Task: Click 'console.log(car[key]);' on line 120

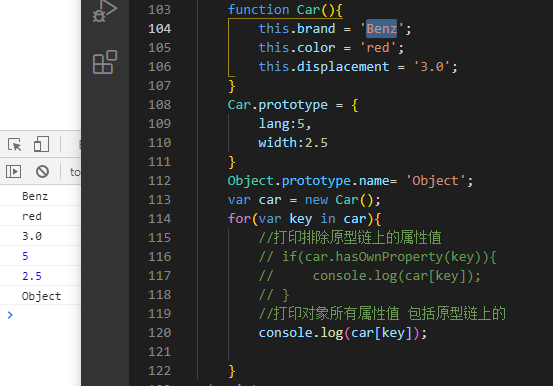Action: [343, 333]
